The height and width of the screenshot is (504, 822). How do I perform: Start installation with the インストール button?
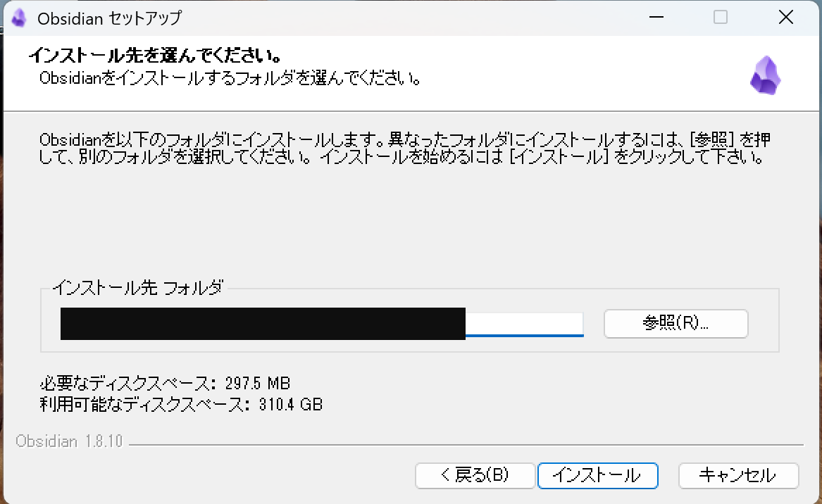coord(597,475)
